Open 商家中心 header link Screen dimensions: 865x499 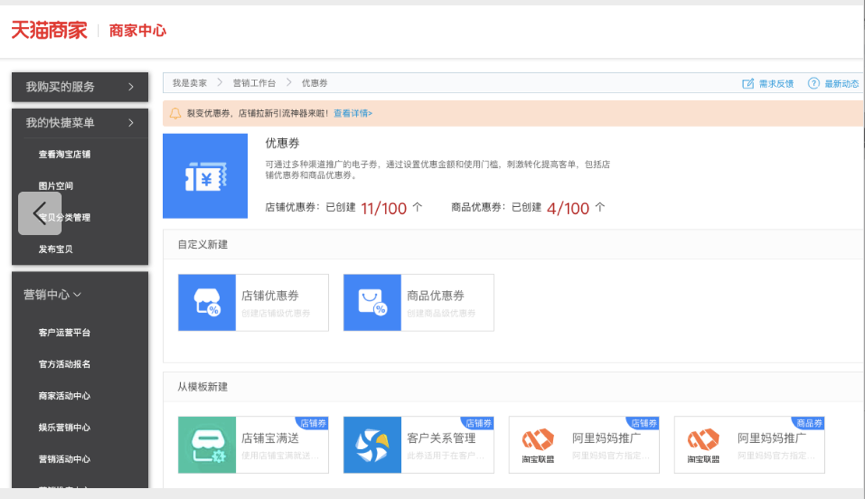click(137, 30)
